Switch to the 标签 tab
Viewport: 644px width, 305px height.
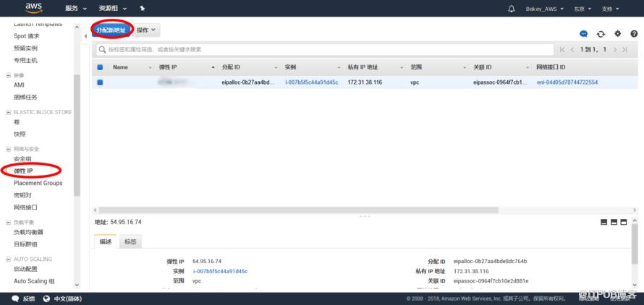pyautogui.click(x=130, y=242)
